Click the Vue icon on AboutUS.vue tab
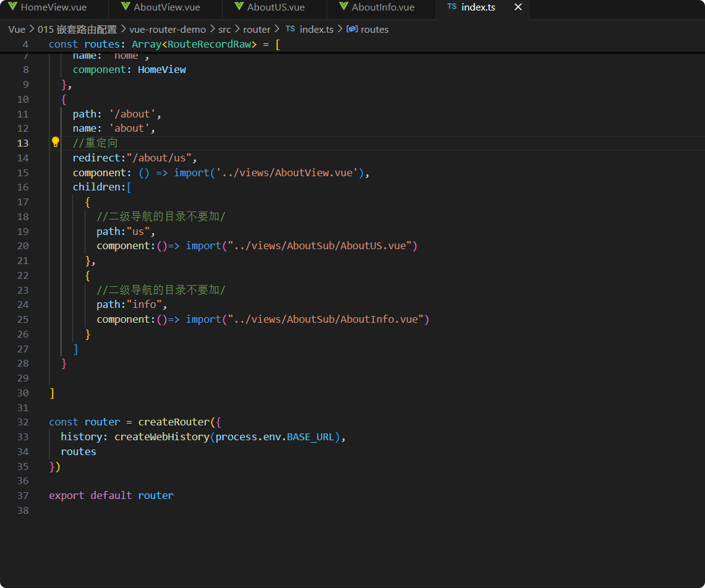Viewport: 705px width, 588px height. pos(239,7)
